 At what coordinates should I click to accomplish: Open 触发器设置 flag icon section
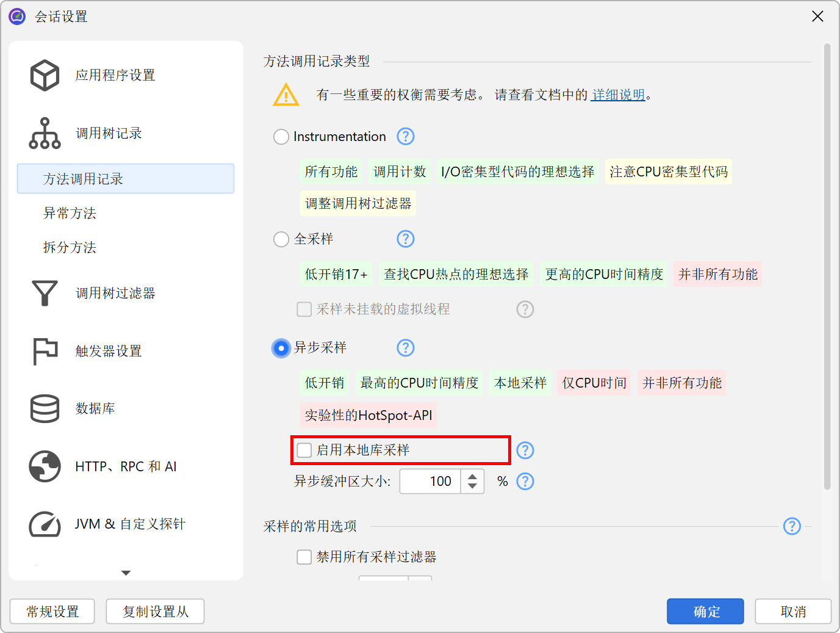[45, 351]
